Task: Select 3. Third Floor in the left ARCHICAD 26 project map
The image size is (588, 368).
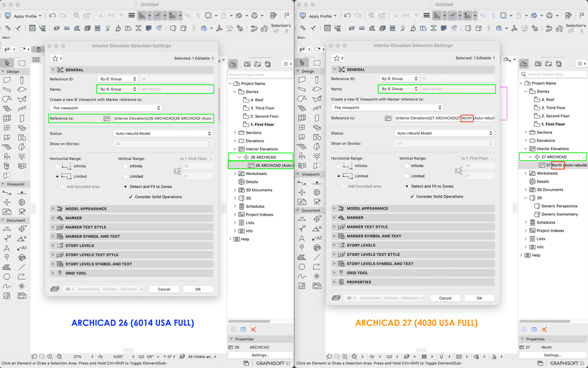Action: coord(262,108)
